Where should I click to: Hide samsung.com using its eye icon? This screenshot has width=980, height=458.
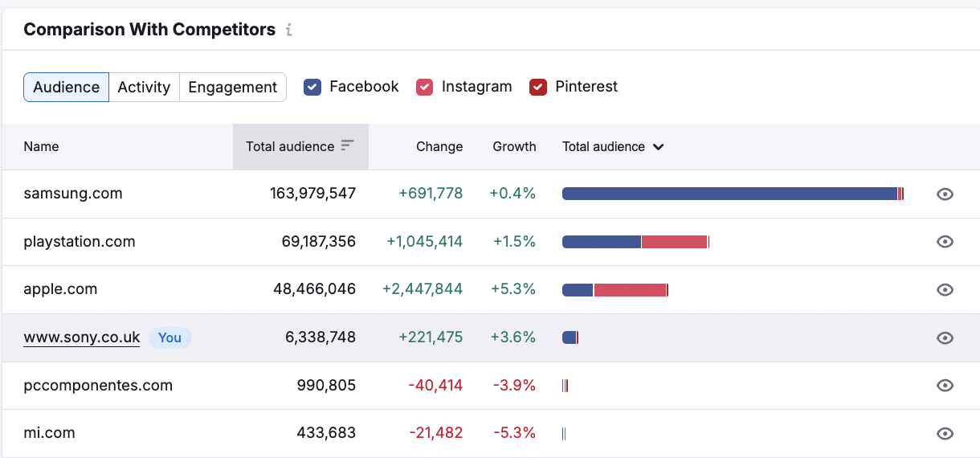click(x=945, y=194)
